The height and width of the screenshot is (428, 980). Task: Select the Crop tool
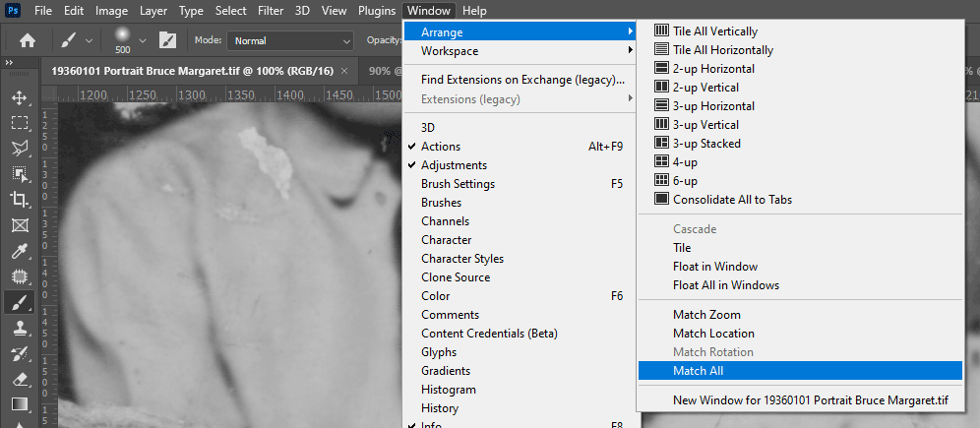[x=19, y=200]
